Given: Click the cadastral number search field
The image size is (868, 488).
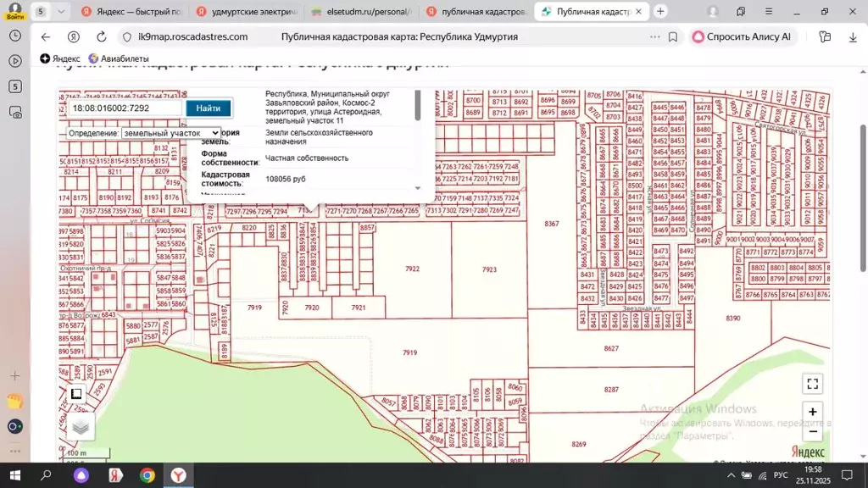Looking at the screenshot, I should point(125,108).
